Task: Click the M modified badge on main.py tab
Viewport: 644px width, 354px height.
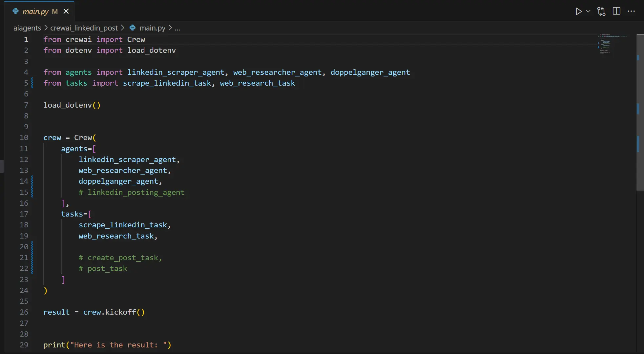Action: (x=54, y=11)
